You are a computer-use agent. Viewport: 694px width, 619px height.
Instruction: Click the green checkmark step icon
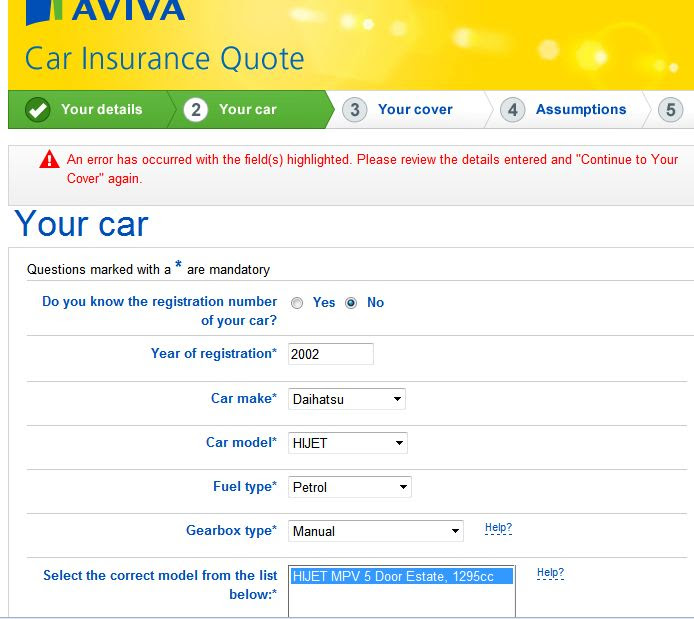click(x=38, y=110)
